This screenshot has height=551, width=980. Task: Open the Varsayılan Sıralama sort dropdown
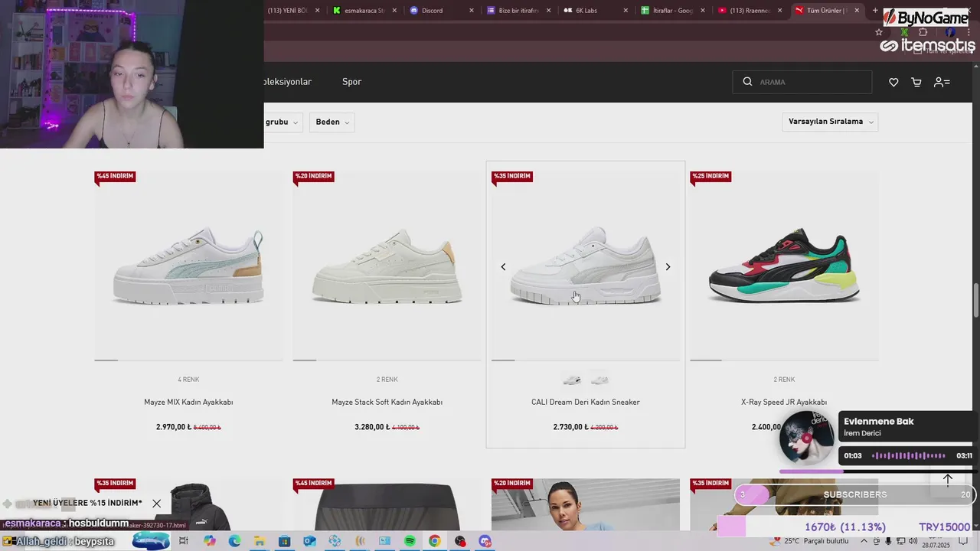coord(830,122)
